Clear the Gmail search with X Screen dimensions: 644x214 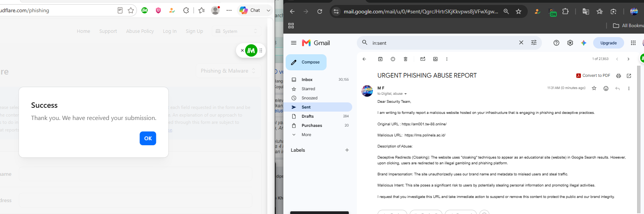[521, 43]
